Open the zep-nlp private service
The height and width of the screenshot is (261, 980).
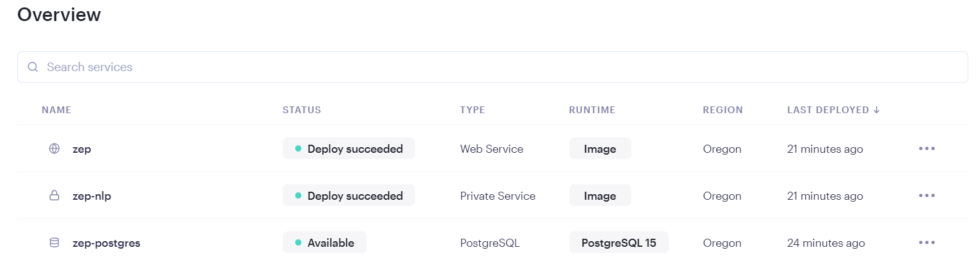[x=91, y=196]
